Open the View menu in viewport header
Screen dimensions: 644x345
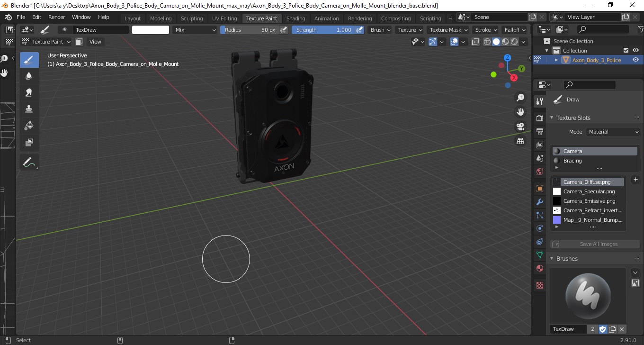coord(95,42)
